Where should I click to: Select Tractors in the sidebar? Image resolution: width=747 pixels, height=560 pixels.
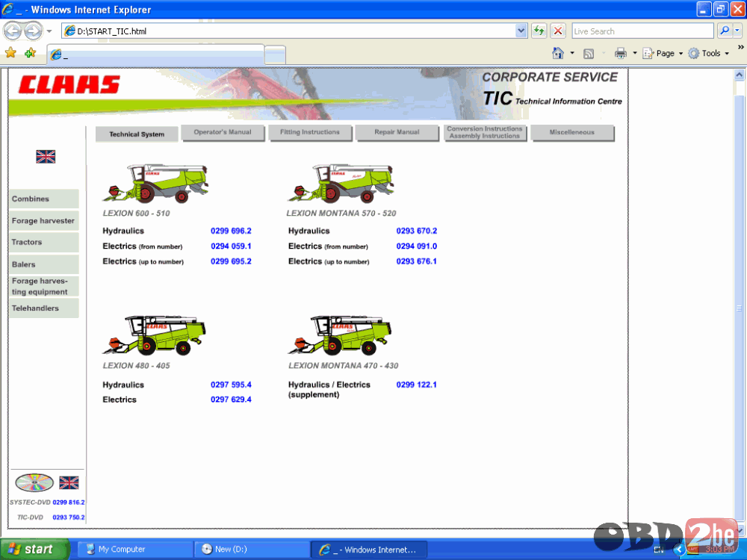pos(44,243)
